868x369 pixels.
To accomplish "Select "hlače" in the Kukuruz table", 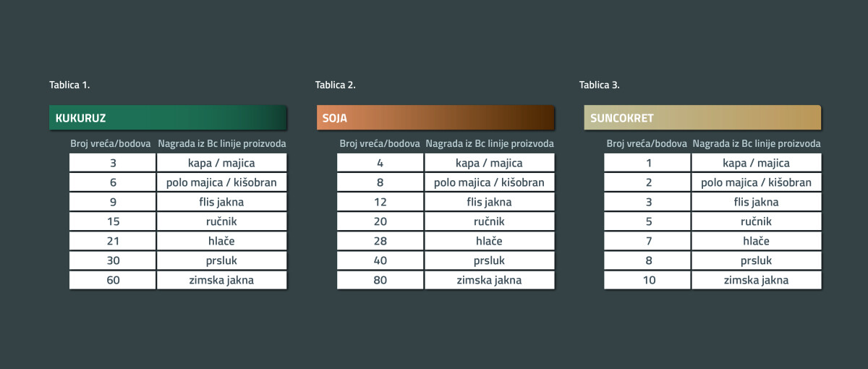I will click(x=221, y=241).
